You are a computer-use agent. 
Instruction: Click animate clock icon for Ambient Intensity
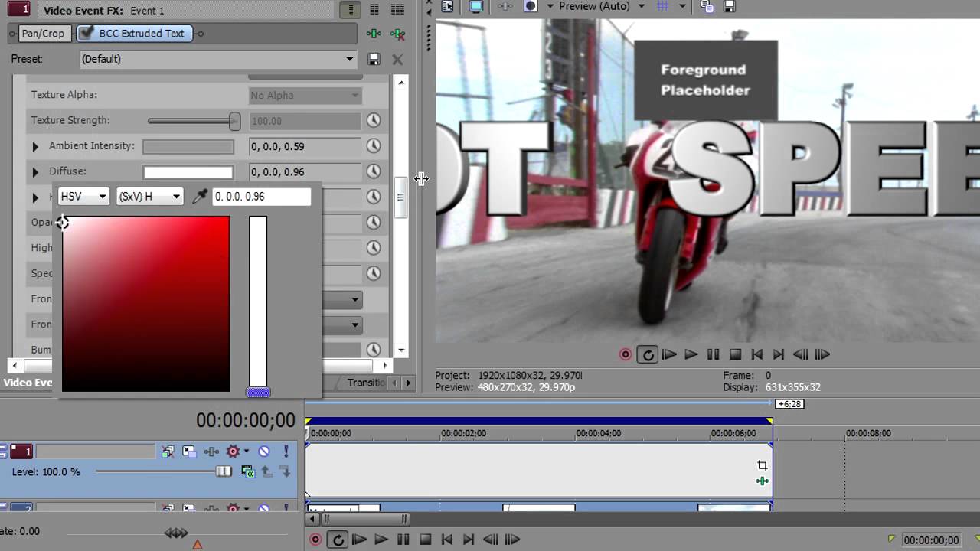(373, 146)
